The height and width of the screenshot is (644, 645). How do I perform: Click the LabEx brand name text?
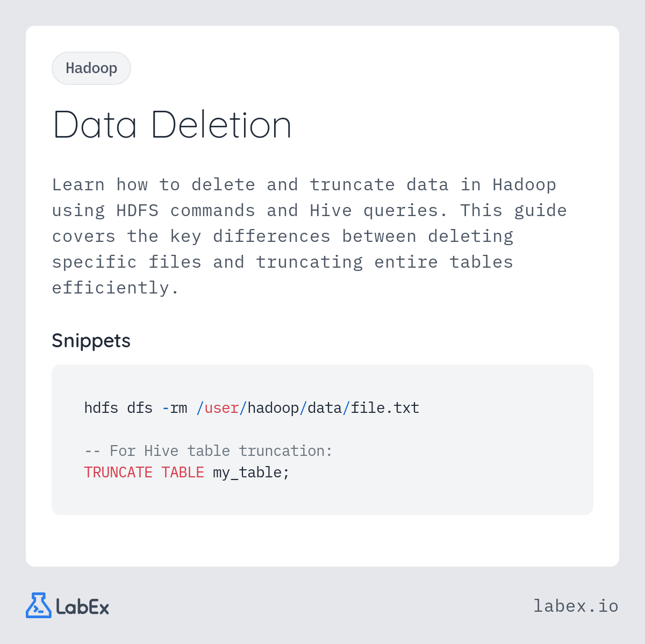click(x=83, y=607)
